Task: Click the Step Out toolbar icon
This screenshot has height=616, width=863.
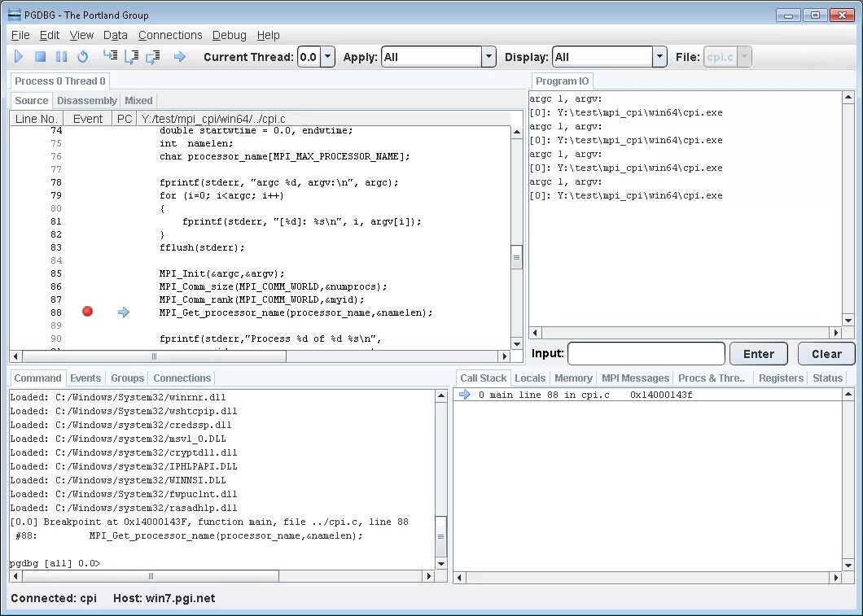Action: tap(153, 57)
